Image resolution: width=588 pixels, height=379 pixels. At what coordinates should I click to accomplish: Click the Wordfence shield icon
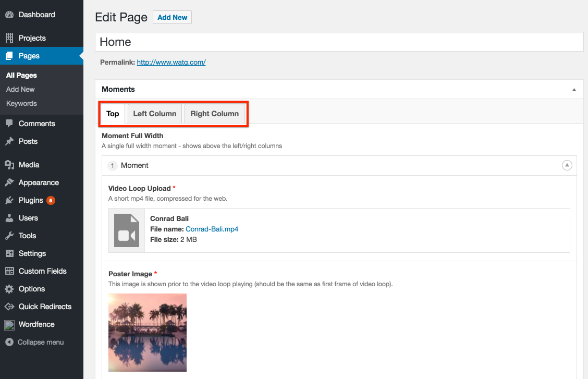(x=9, y=324)
